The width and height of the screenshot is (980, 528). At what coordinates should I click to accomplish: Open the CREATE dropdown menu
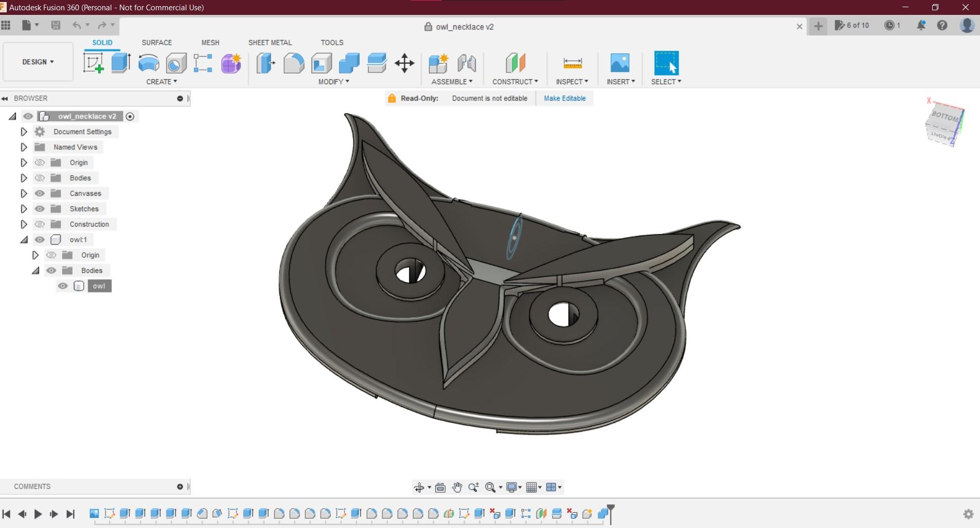pyautogui.click(x=161, y=81)
